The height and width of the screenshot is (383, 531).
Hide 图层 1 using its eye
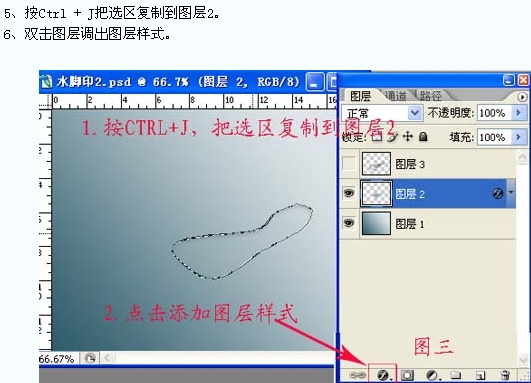(349, 223)
